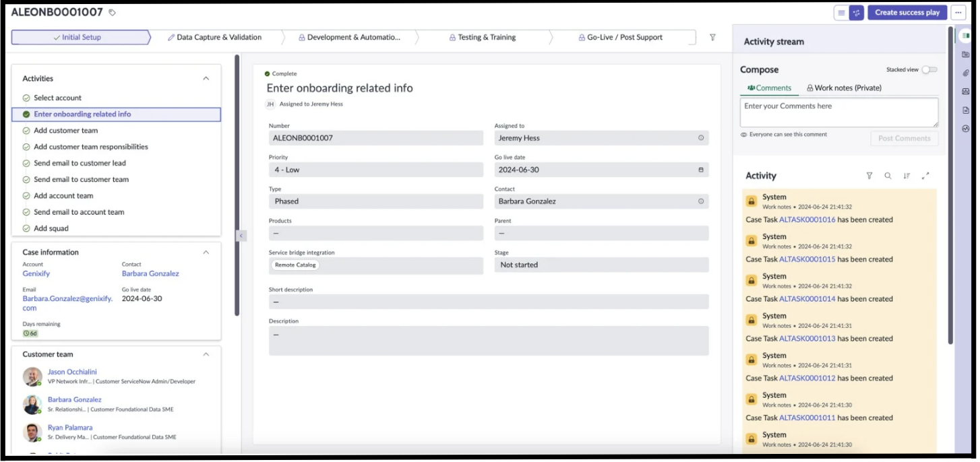Type in the Enter your Comments field
This screenshot has width=980, height=462.
pos(838,112)
